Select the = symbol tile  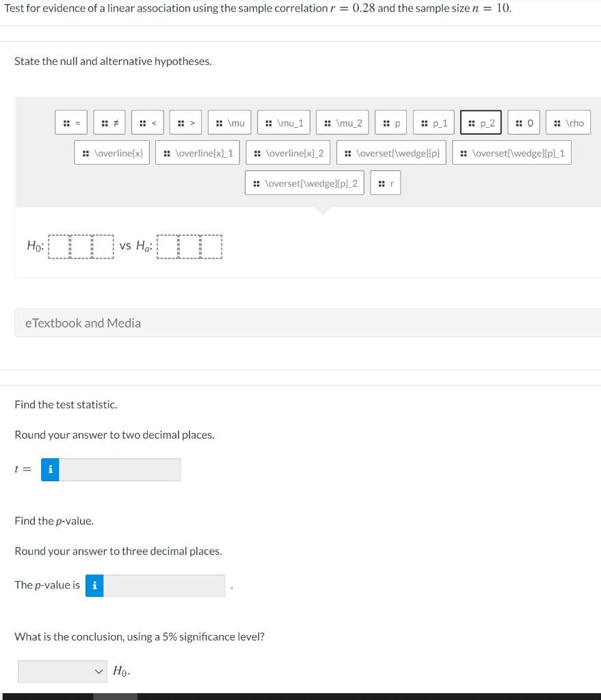click(x=70, y=122)
